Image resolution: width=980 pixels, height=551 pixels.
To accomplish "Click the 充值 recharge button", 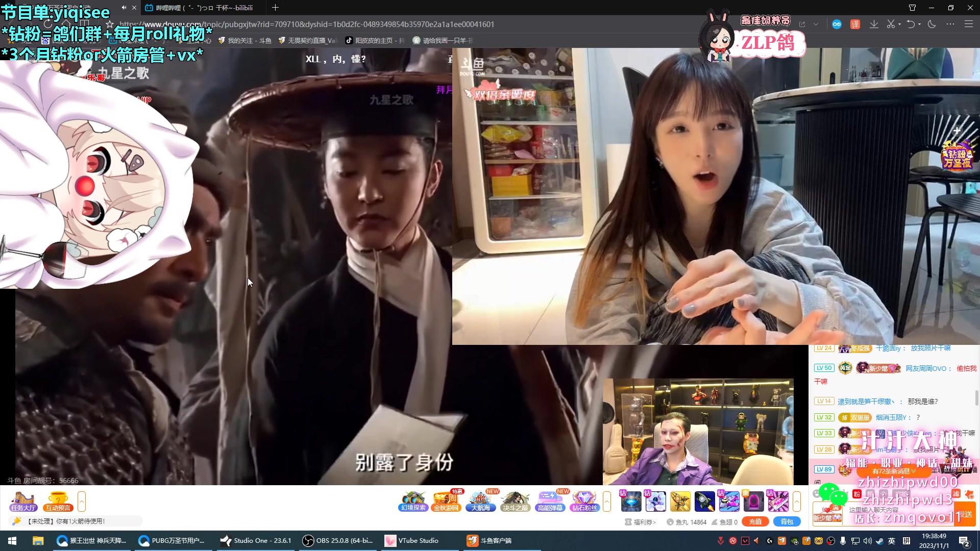I will coord(755,521).
